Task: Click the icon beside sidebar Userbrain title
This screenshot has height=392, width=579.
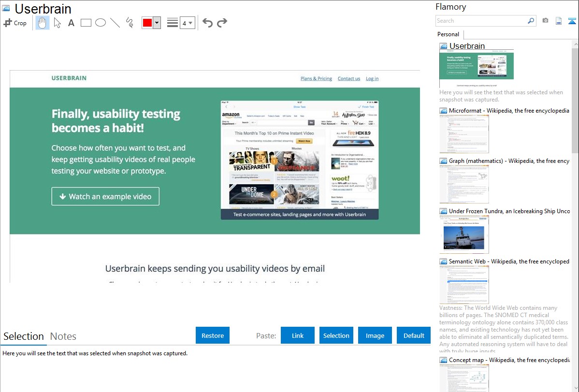Action: [443, 46]
